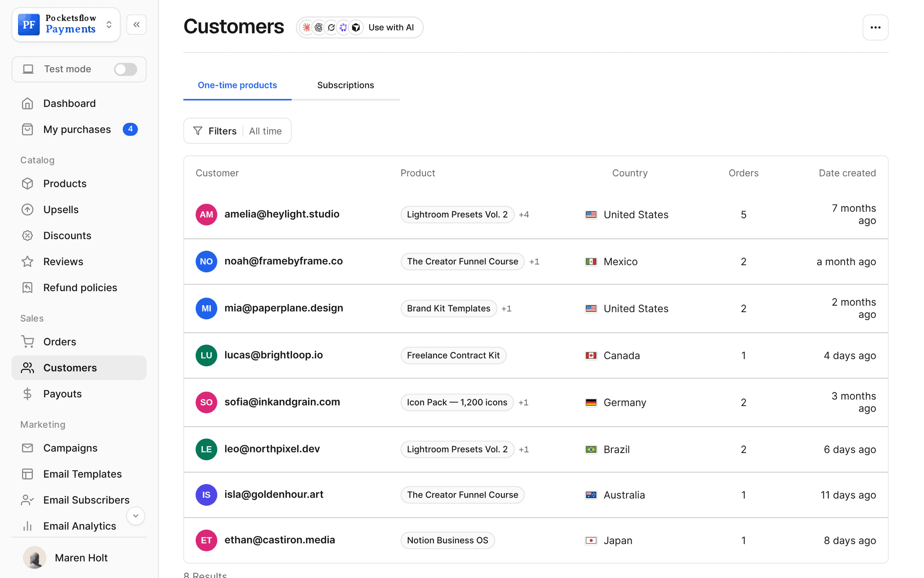The width and height of the screenshot is (924, 578).
Task: Click the My purchases bag icon
Action: pyautogui.click(x=28, y=130)
